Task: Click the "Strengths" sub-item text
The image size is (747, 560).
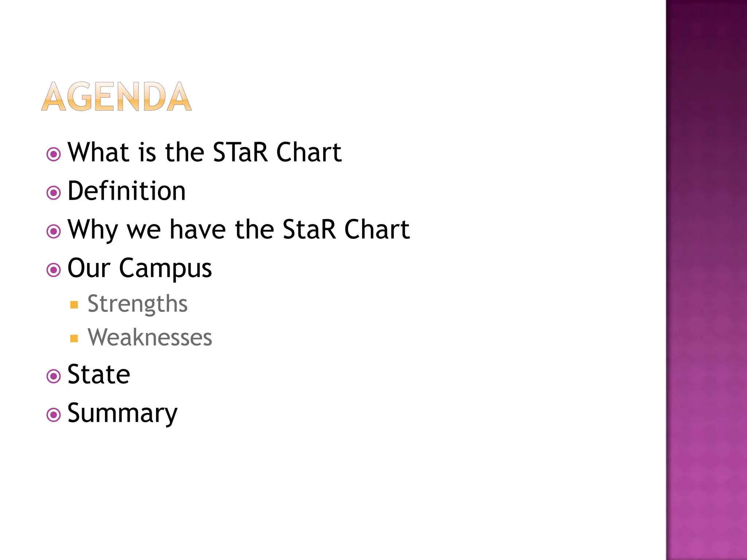Action: pyautogui.click(x=138, y=303)
